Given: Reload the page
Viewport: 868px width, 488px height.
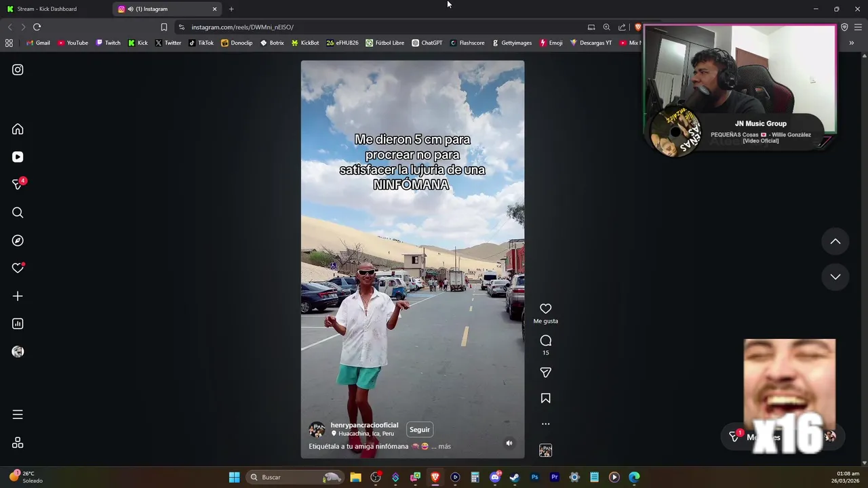Looking at the screenshot, I should coord(37,27).
